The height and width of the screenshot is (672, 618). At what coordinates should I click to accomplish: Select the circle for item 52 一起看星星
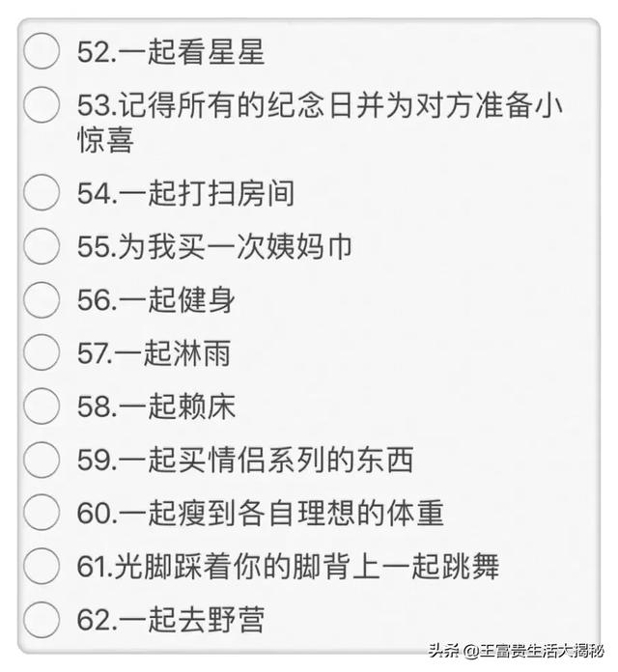point(42,50)
